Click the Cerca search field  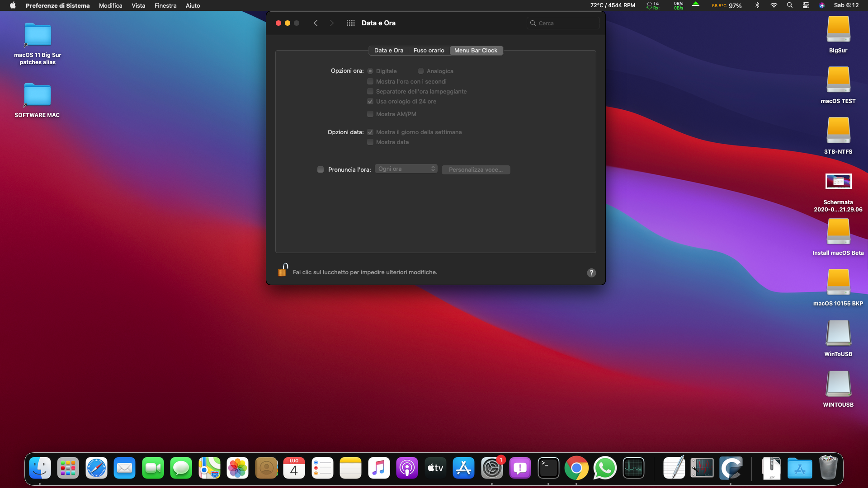[x=563, y=23]
